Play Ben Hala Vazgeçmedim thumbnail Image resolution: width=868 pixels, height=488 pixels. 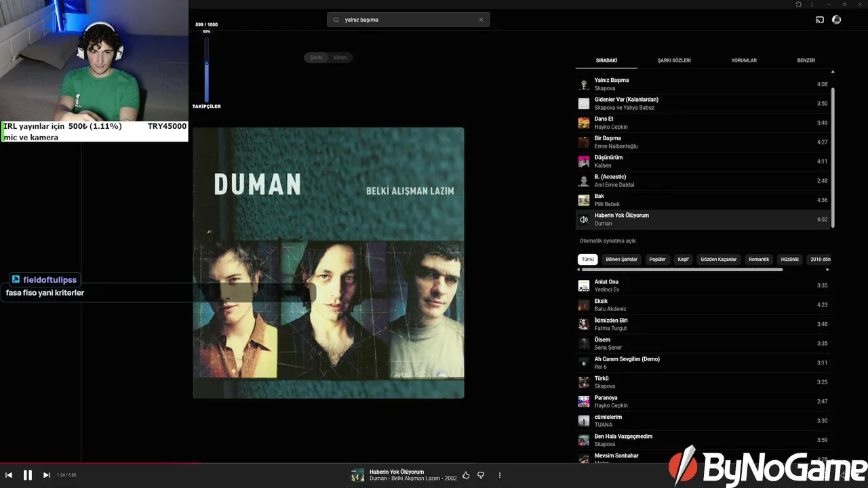[x=584, y=440]
